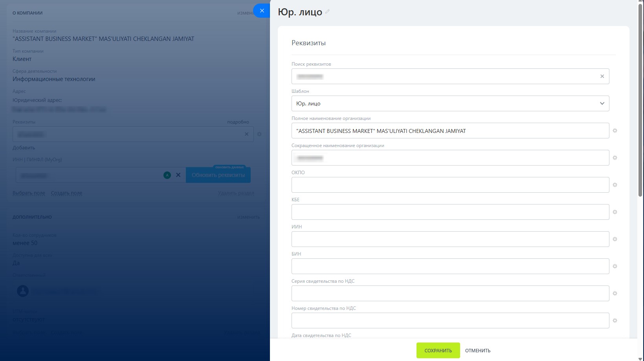The width and height of the screenshot is (644, 361).
Task: Open gear settings for ОКПО field
Action: (x=615, y=185)
